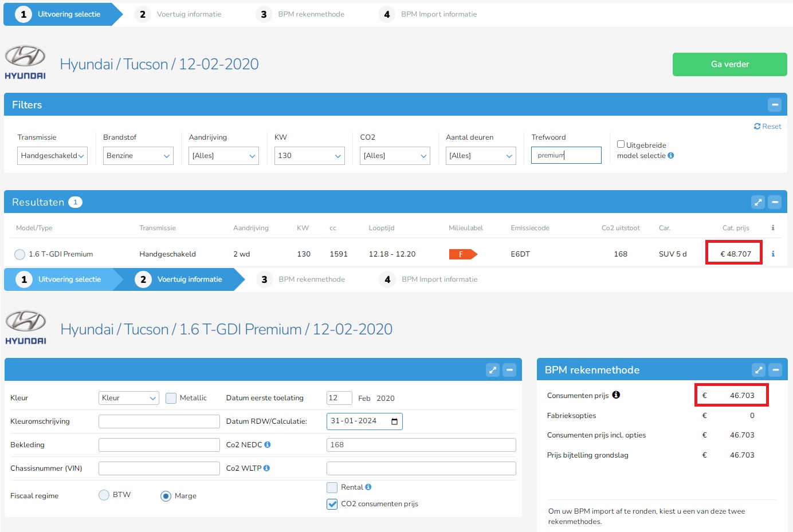The height and width of the screenshot is (532, 793).
Task: Click the SUV 5 d body type cell
Action: click(x=673, y=254)
